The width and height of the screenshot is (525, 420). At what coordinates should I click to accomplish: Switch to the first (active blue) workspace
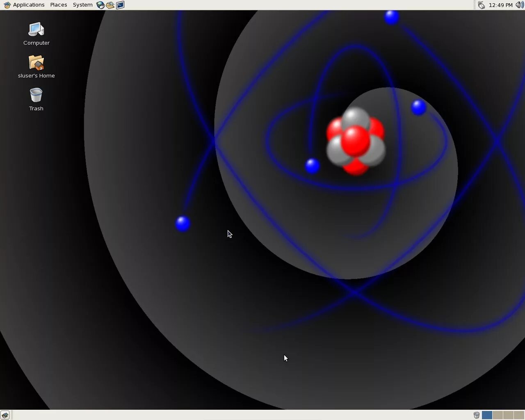487,415
